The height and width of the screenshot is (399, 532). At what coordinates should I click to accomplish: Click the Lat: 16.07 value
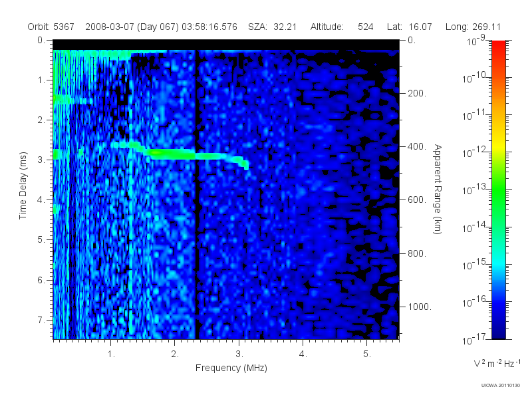tap(409, 27)
